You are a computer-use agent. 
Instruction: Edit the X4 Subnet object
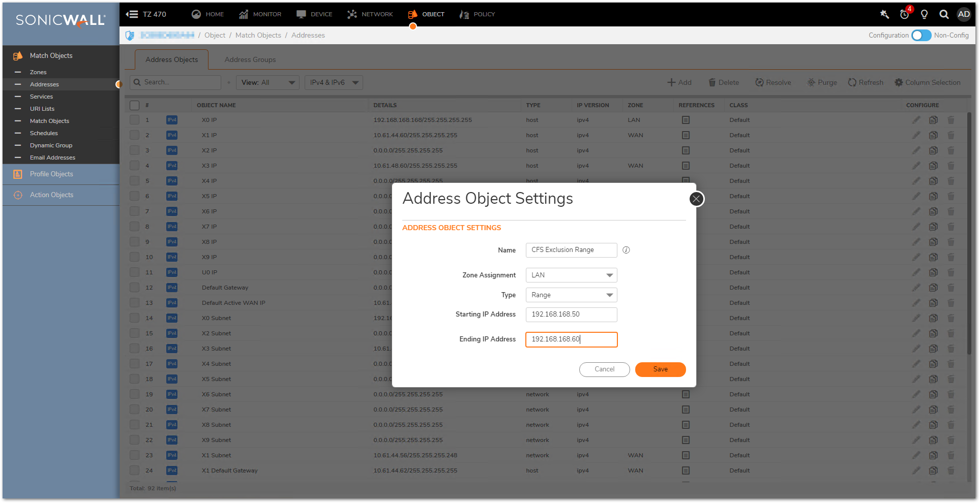[x=916, y=364]
